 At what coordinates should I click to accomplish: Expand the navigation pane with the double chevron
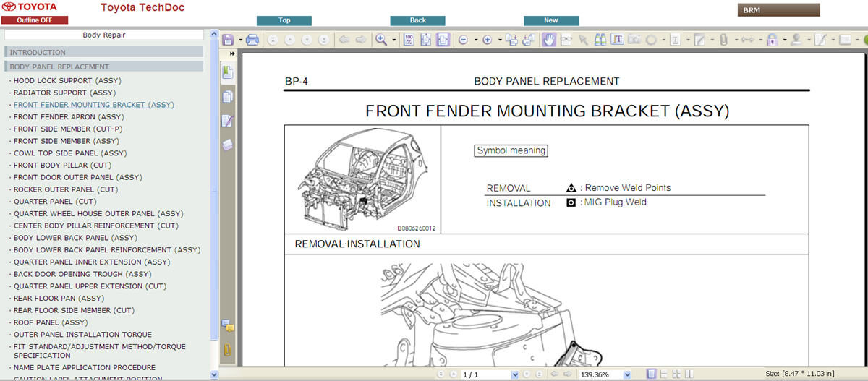[x=232, y=53]
